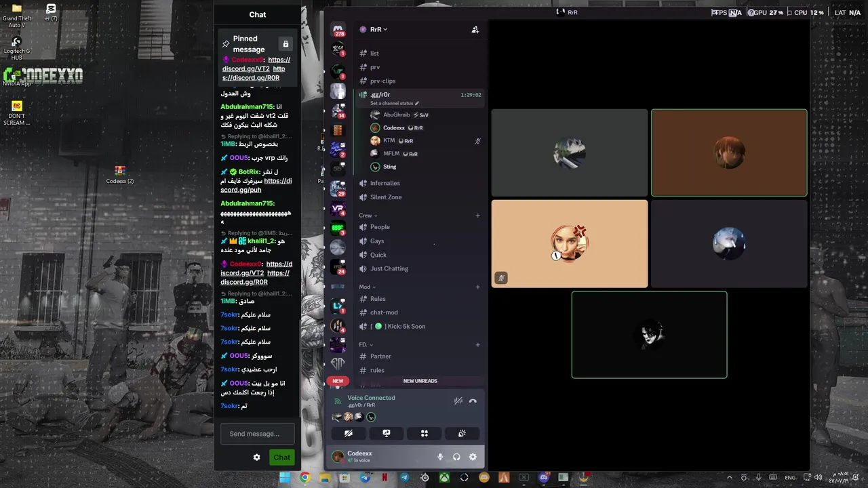Open chat settings gear icon
868x488 pixels.
tap(256, 457)
